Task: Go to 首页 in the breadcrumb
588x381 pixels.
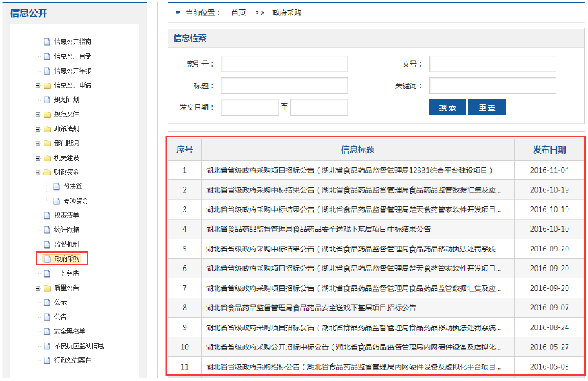Action: (238, 13)
